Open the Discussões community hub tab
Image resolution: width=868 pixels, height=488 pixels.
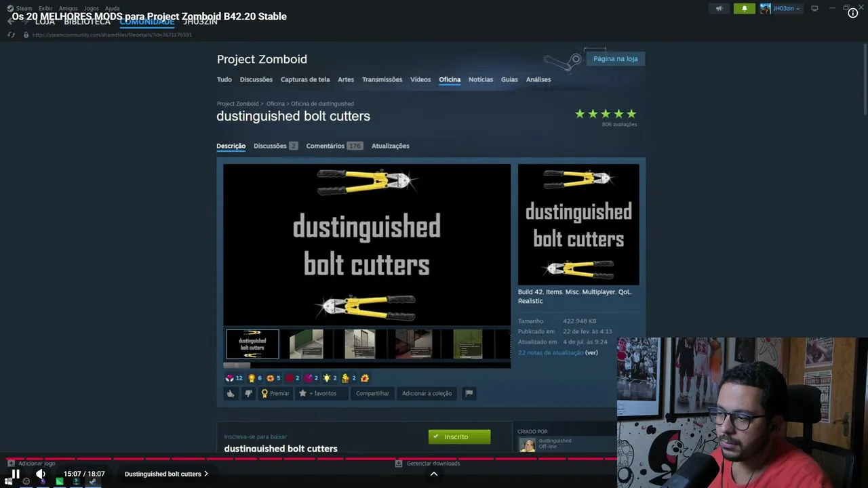tap(256, 79)
